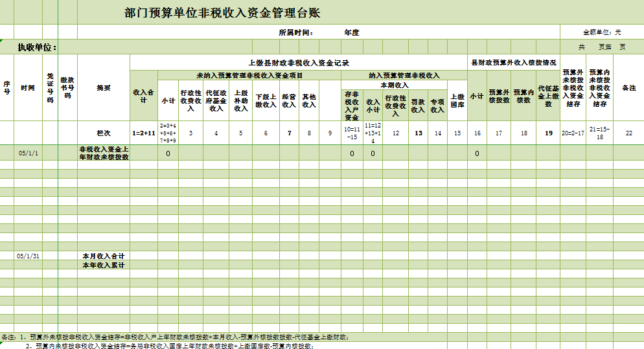644x349 pixels.
Task: Select the 年度 cell
Action: click(352, 32)
